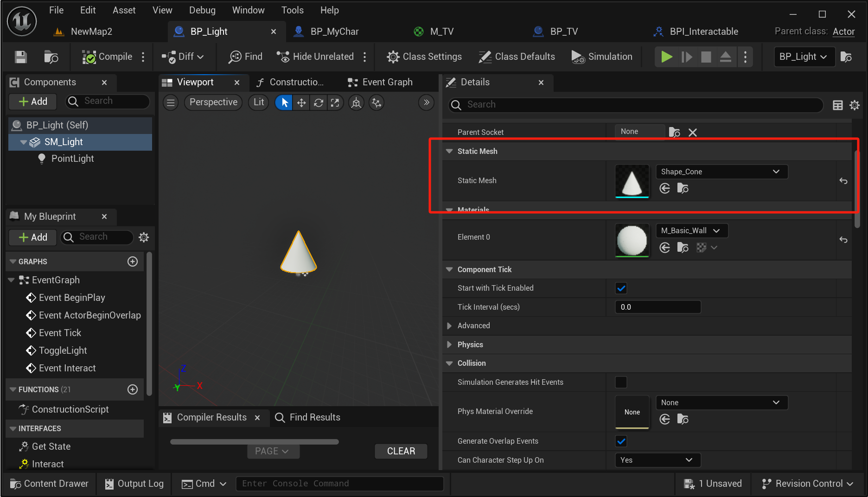Open Class Settings
868x497 pixels.
pyautogui.click(x=424, y=57)
